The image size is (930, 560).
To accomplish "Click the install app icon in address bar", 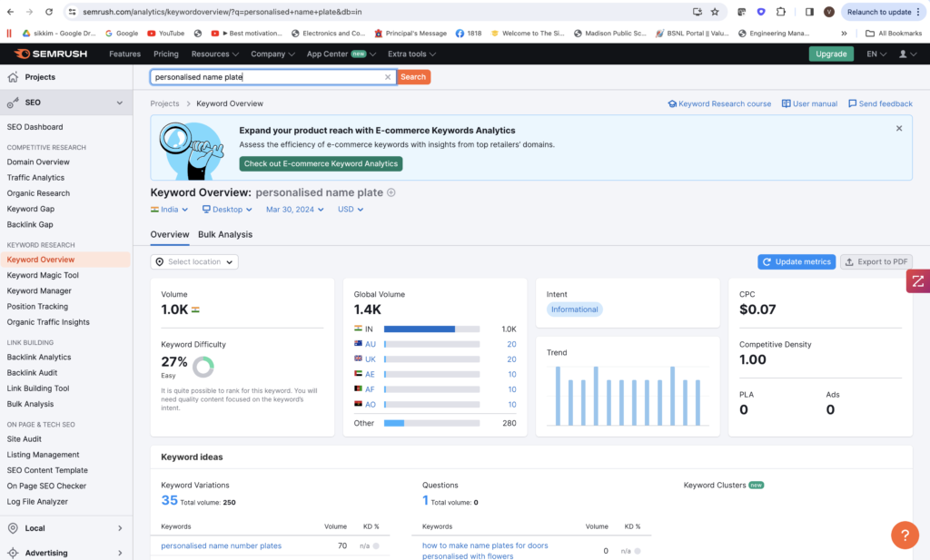I will point(697,12).
